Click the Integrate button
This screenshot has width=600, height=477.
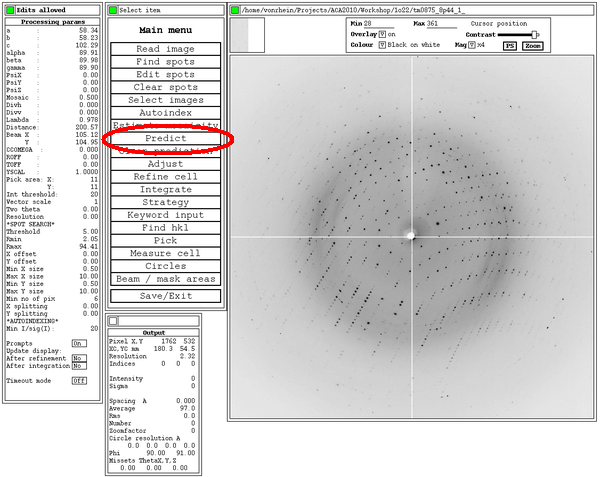(165, 189)
